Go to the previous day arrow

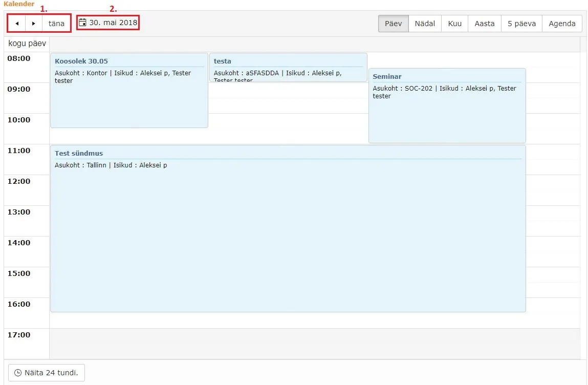[17, 23]
